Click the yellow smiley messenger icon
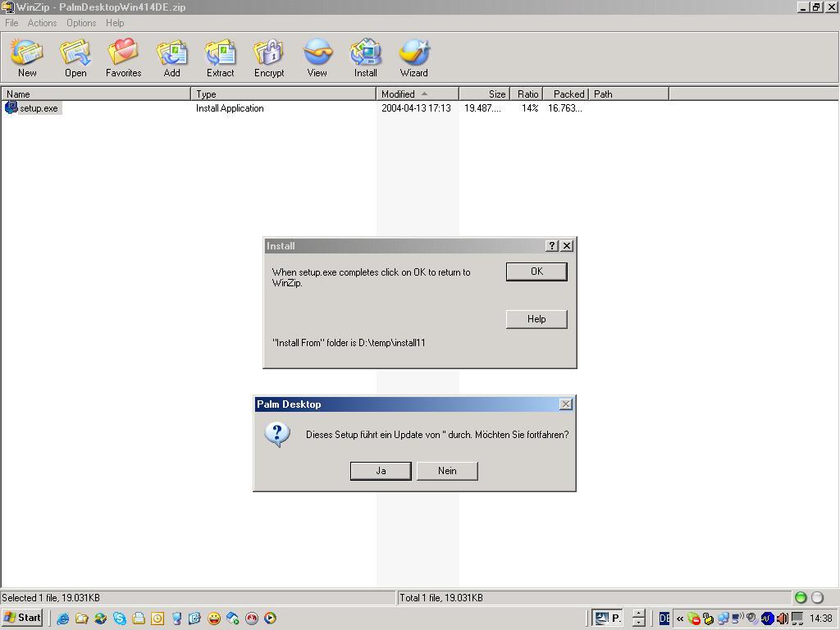Screen dimensions: 840x630 [x=214, y=619]
